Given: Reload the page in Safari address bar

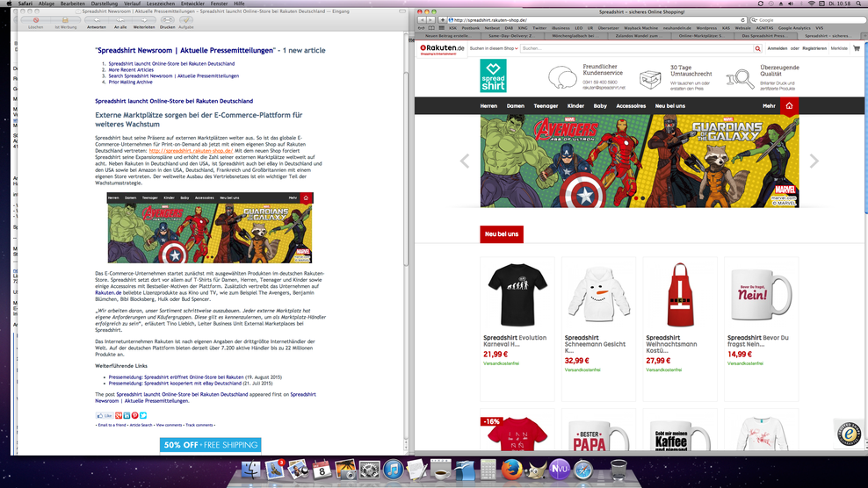Looking at the screenshot, I should pos(743,20).
